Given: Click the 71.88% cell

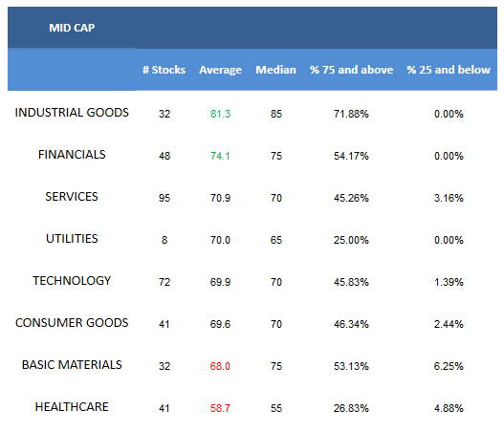Looking at the screenshot, I should coord(351,114).
